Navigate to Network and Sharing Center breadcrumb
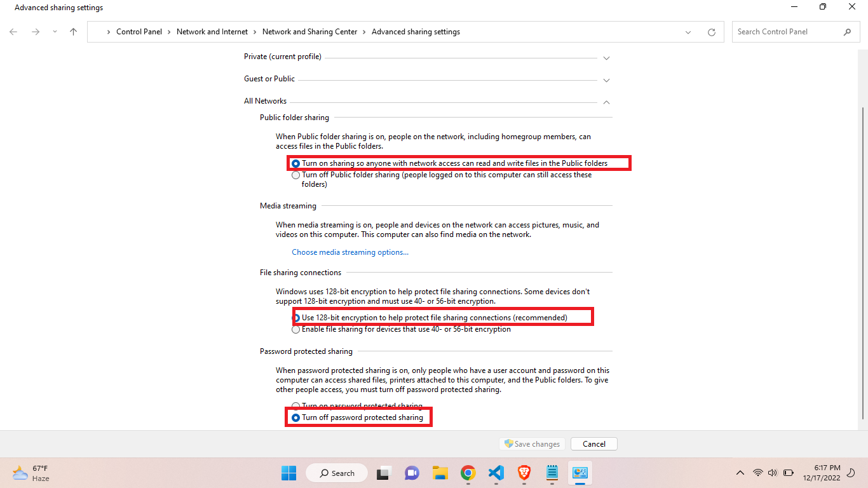 click(310, 32)
